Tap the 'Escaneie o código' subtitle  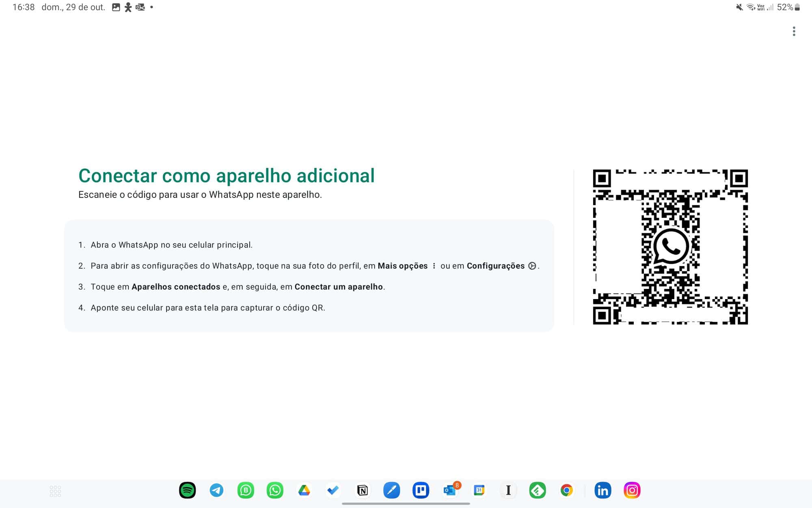click(x=200, y=195)
